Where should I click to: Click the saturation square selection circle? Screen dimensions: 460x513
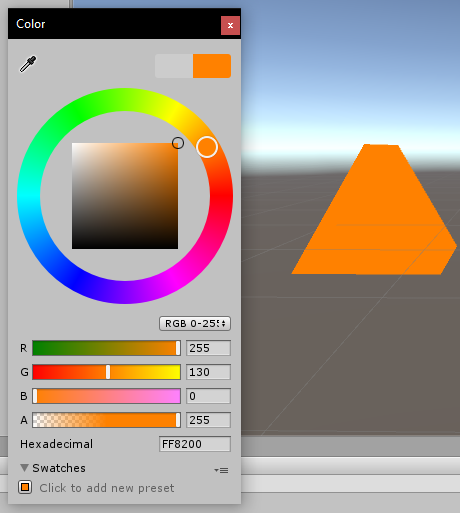pos(178,143)
